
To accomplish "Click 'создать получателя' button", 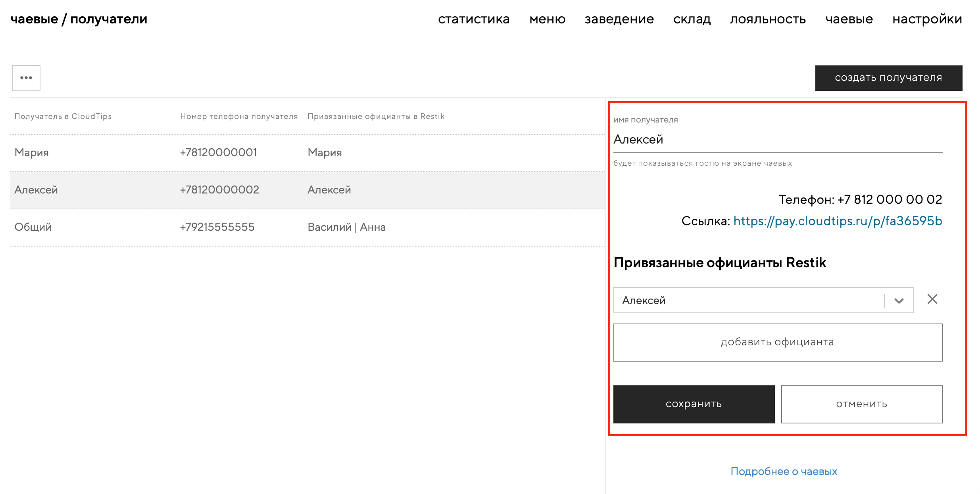I will (x=888, y=78).
